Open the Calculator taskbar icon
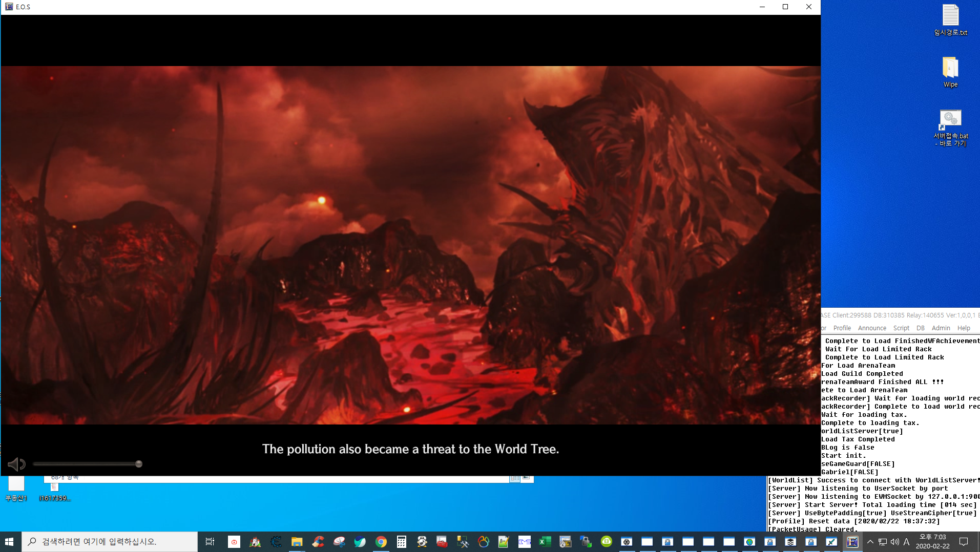Viewport: 980px width, 552px height. point(402,542)
